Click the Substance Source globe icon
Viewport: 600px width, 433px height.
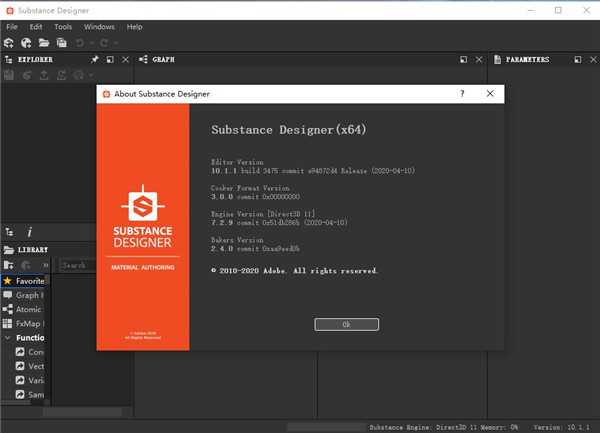(x=26, y=43)
